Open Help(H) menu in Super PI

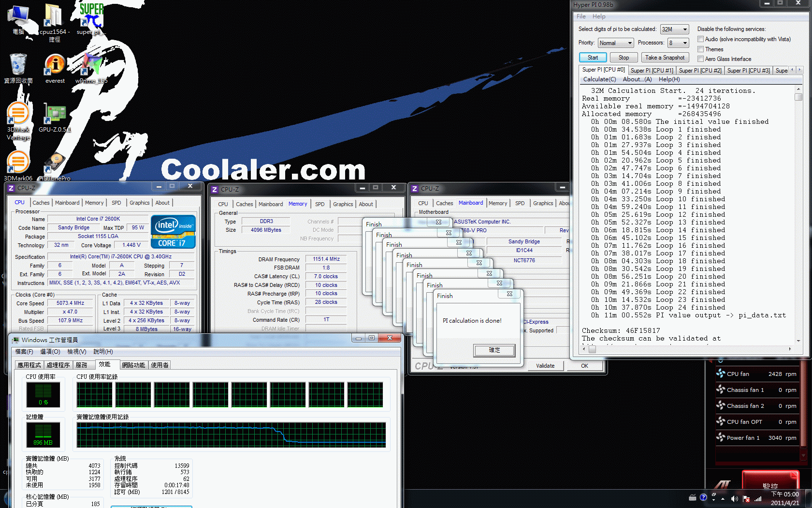[x=669, y=79]
